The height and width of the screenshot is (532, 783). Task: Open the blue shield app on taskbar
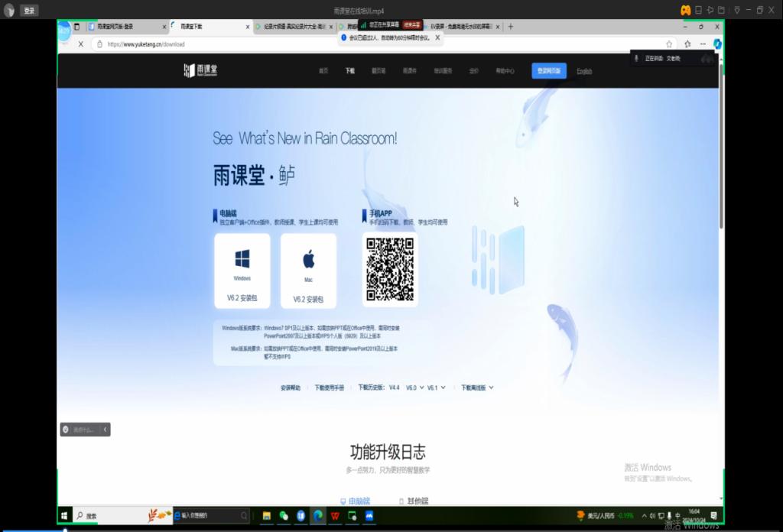click(x=301, y=515)
